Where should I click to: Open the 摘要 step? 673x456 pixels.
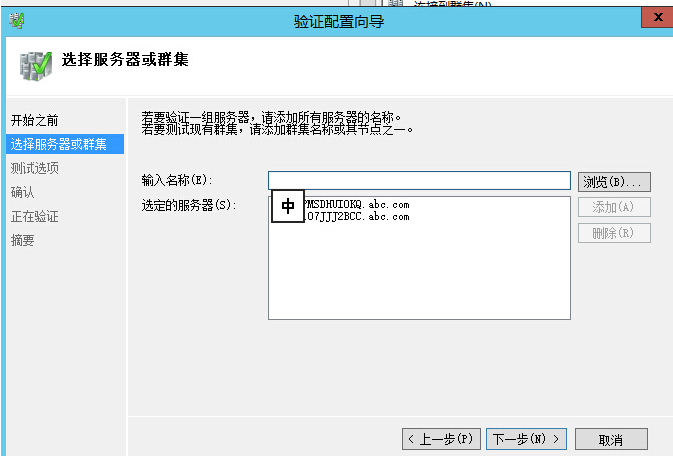22,240
